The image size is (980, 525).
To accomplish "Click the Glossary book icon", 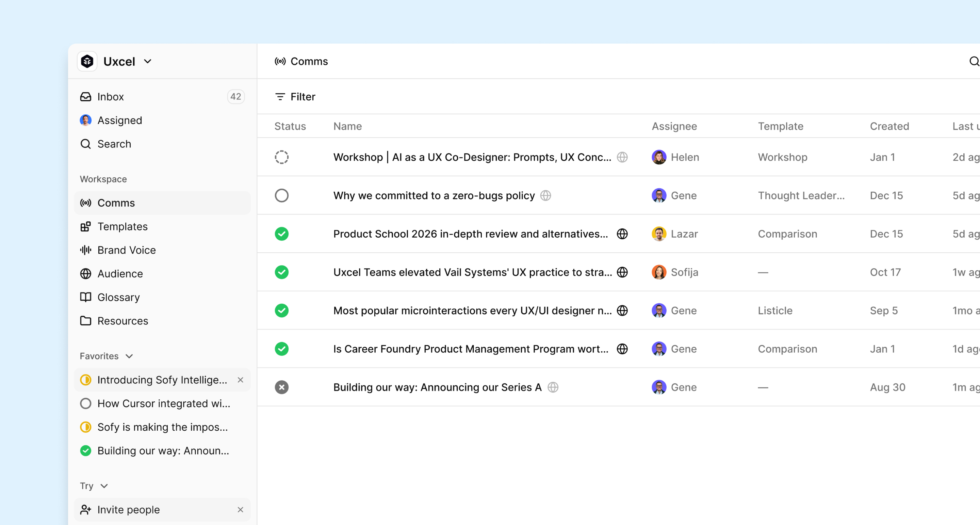I will [86, 297].
